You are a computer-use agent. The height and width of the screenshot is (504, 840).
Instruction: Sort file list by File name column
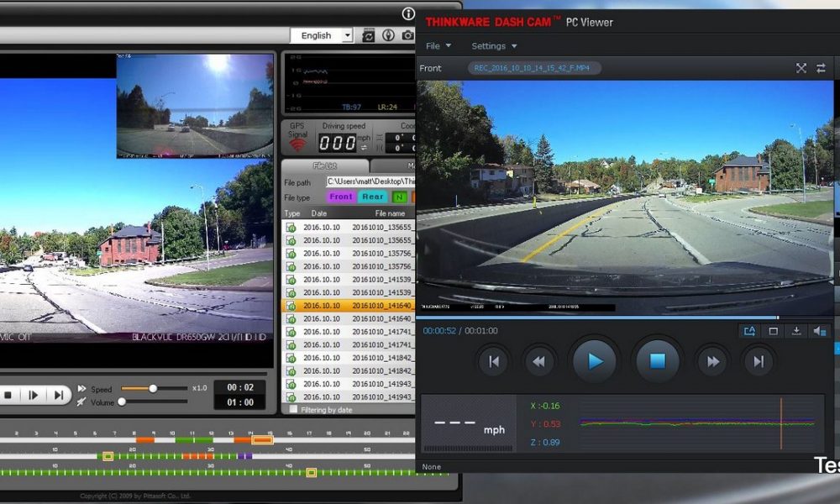[x=390, y=213]
